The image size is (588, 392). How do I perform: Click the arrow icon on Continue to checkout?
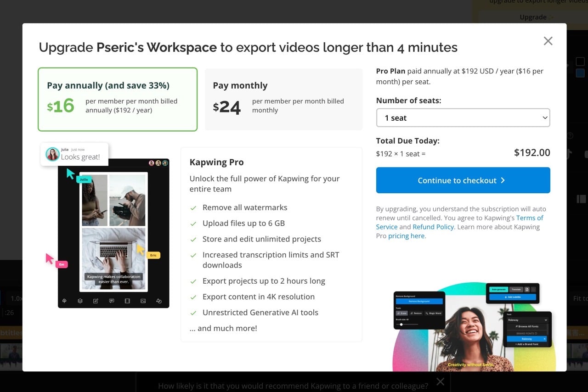(x=503, y=180)
